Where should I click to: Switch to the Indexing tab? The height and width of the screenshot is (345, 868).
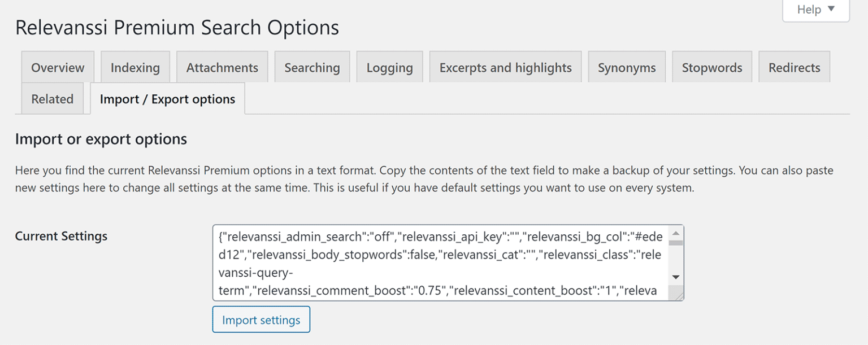(135, 67)
